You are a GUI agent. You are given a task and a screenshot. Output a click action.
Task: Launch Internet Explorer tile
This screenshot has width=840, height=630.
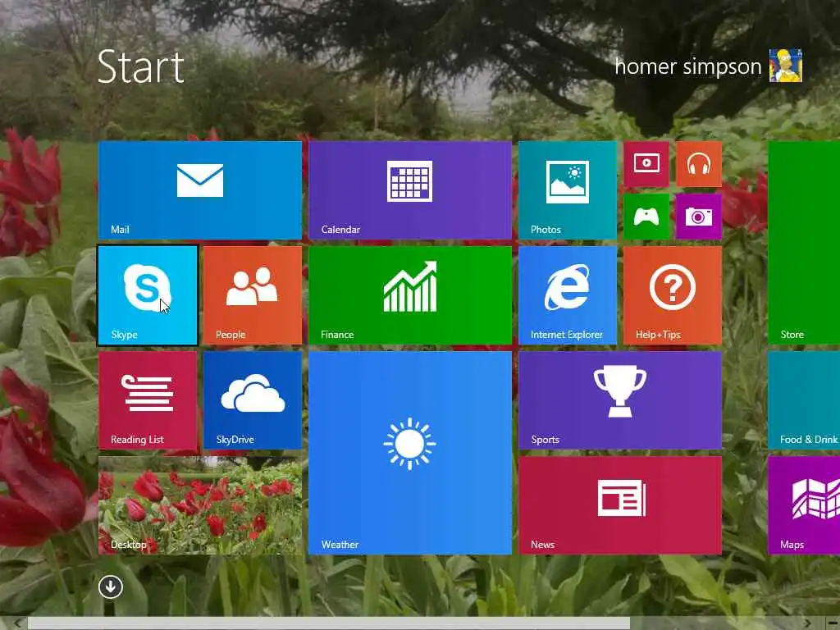pos(568,295)
